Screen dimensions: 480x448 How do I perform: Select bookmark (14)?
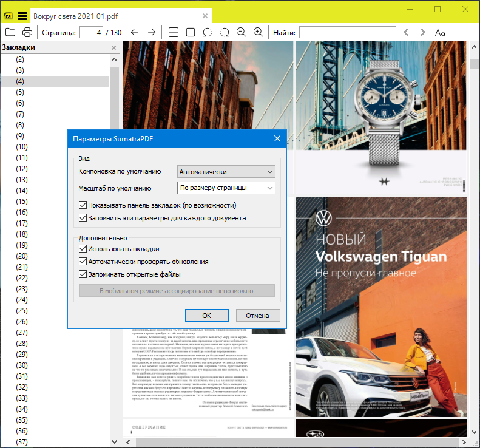(x=21, y=191)
